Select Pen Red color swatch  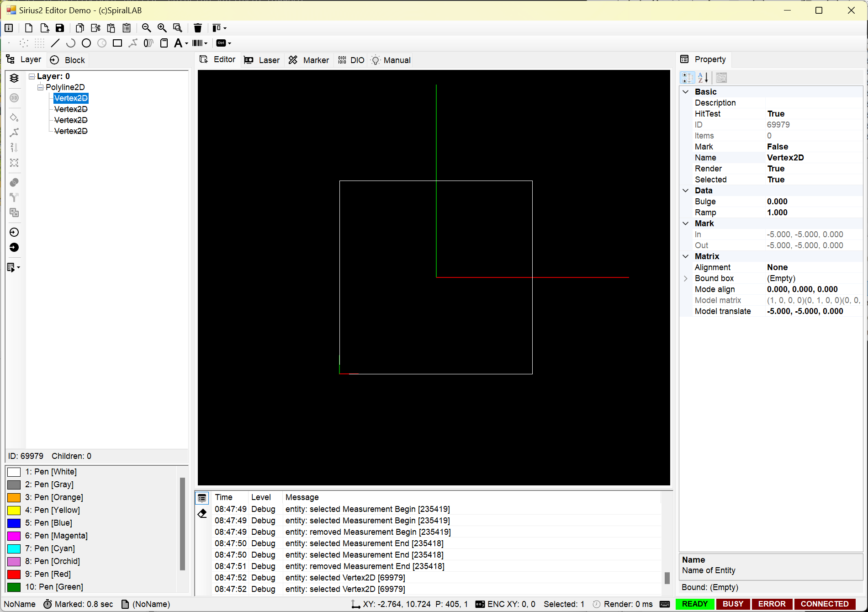pos(14,575)
